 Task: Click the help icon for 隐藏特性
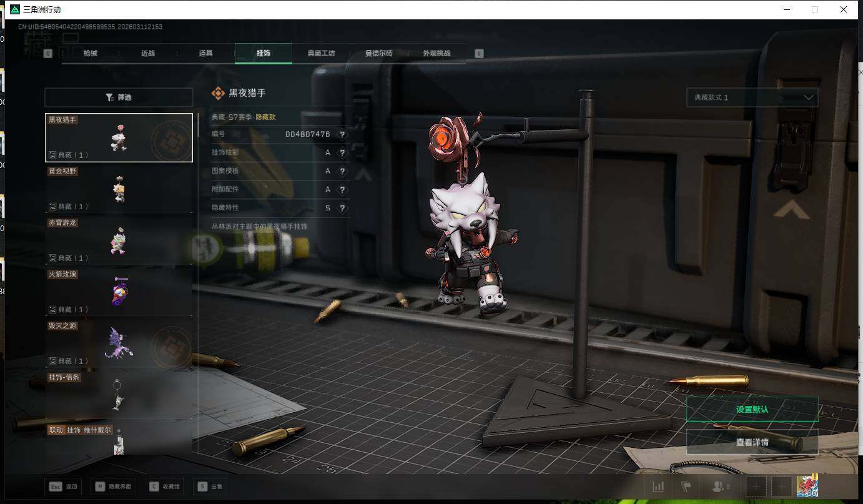pos(342,208)
